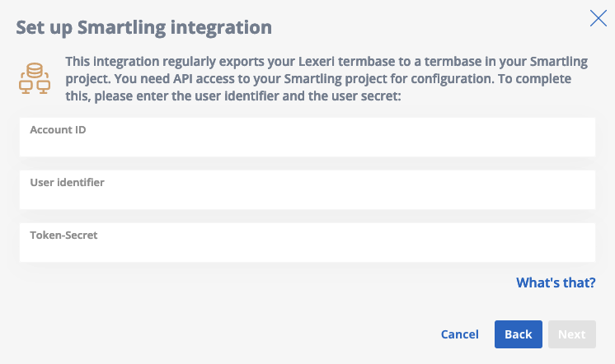Image resolution: width=615 pixels, height=364 pixels.
Task: Click the "Account ID" field label
Action: 58,129
